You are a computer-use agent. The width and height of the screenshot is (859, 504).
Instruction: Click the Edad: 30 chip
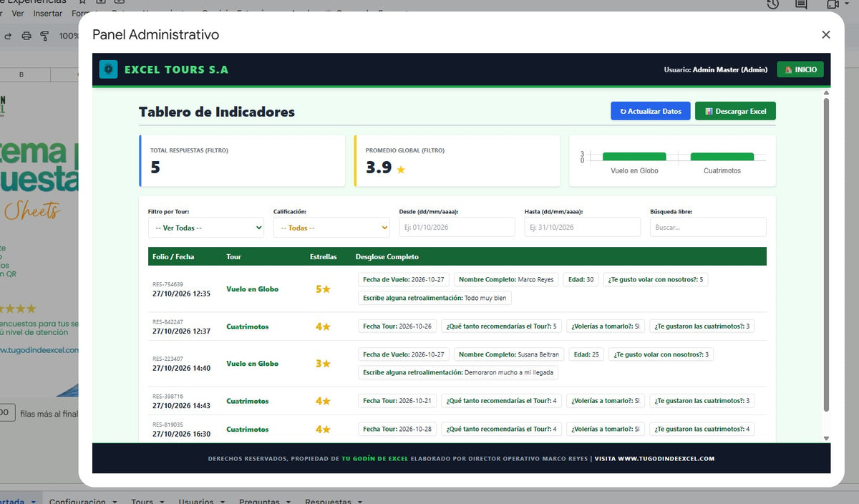tap(581, 280)
